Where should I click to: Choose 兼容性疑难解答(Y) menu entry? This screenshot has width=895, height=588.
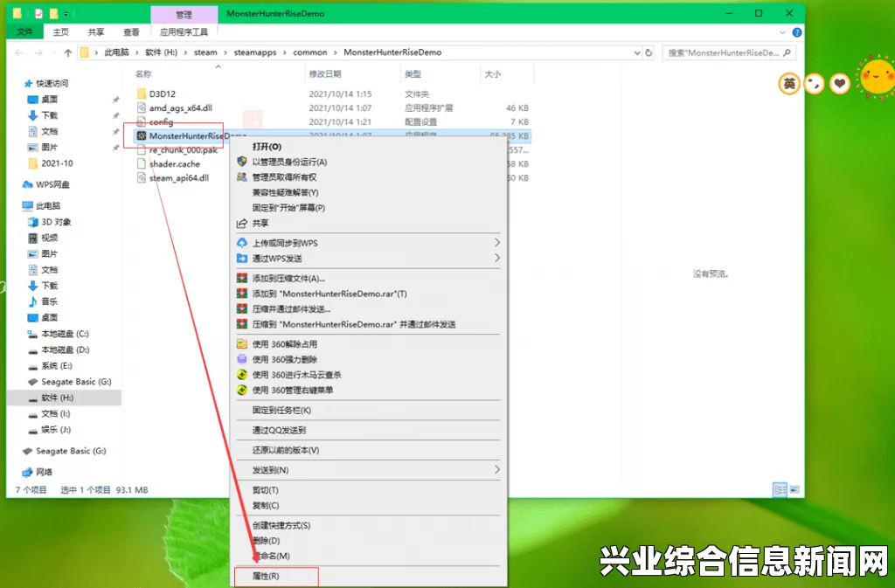tap(286, 193)
